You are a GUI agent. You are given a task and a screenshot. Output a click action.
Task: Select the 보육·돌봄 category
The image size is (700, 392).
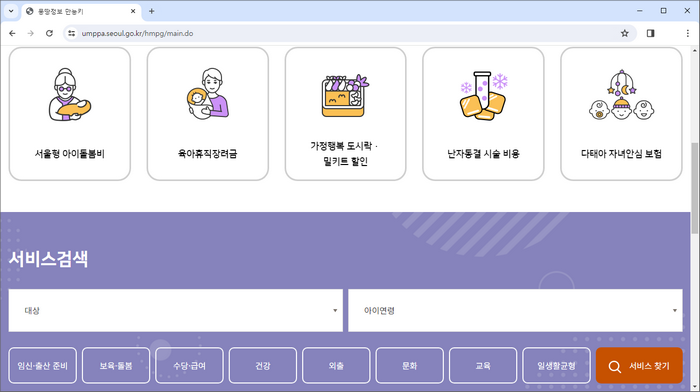click(x=116, y=366)
